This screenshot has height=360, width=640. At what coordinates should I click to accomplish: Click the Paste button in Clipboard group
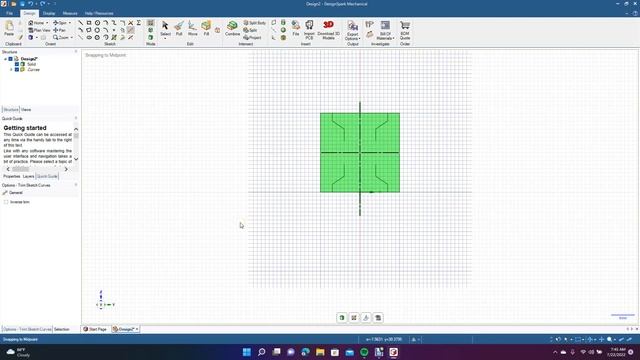coord(9,29)
